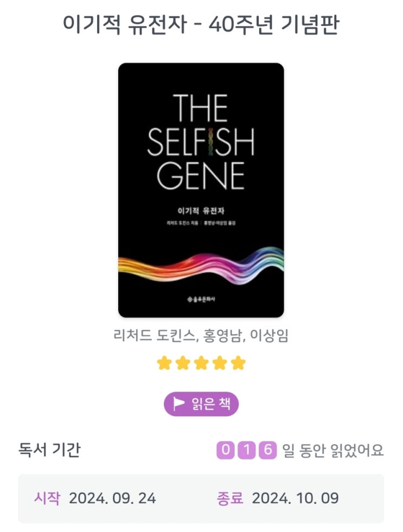Viewport: 403px width, 532px height.
Task: Select the end date 2024. 10. 09
Action: [x=295, y=498]
